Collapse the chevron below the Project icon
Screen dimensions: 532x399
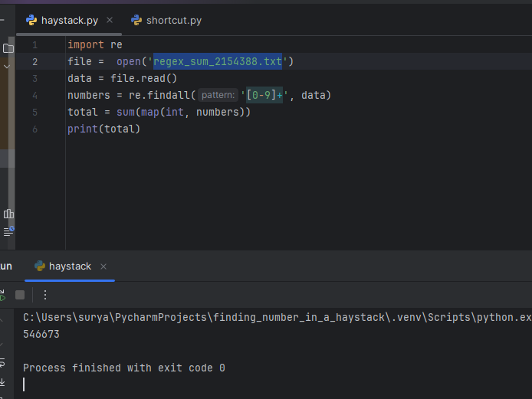[x=7, y=67]
